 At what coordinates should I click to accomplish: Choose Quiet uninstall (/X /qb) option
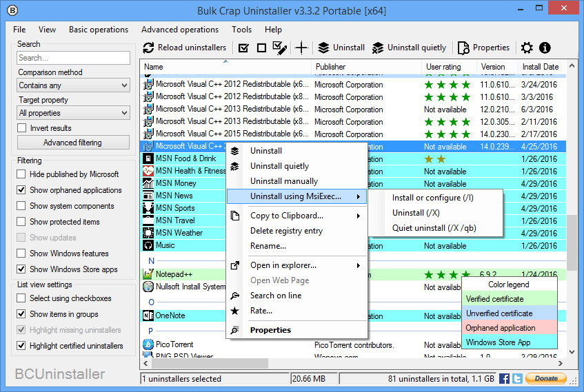click(x=434, y=228)
